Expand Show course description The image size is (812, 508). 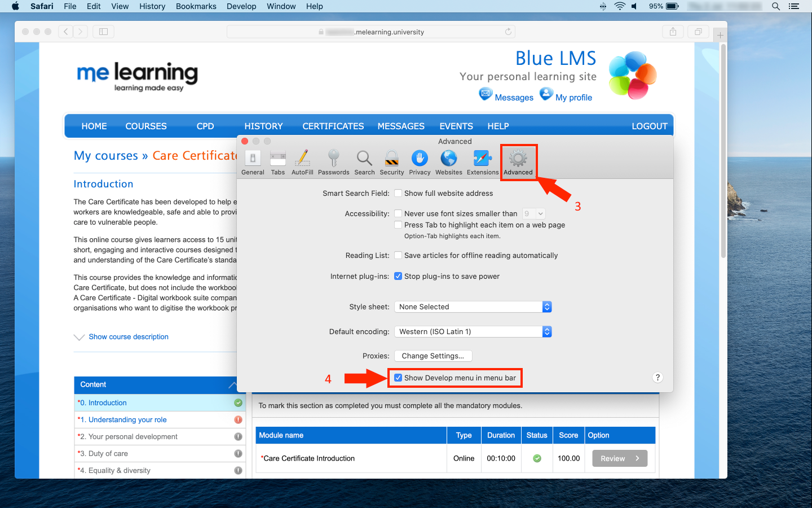[x=129, y=337]
